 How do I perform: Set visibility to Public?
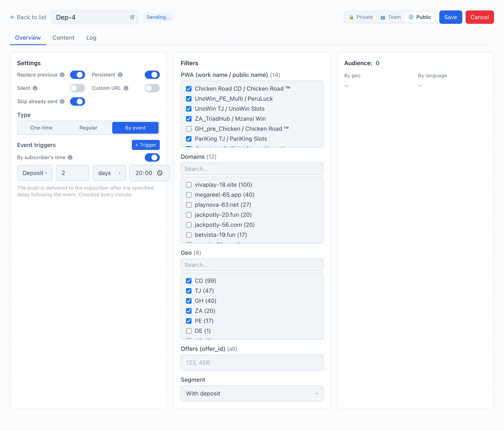point(420,17)
